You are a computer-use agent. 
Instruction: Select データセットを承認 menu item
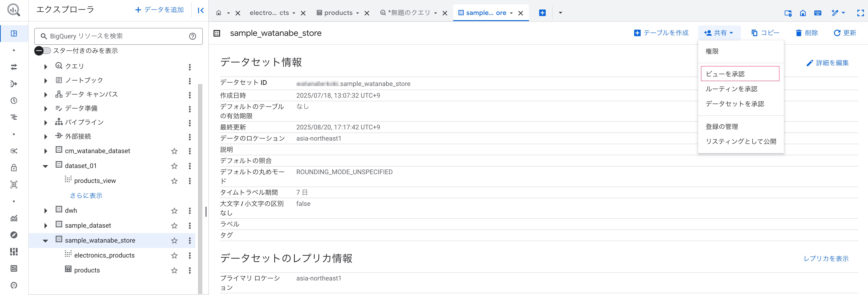click(741, 104)
